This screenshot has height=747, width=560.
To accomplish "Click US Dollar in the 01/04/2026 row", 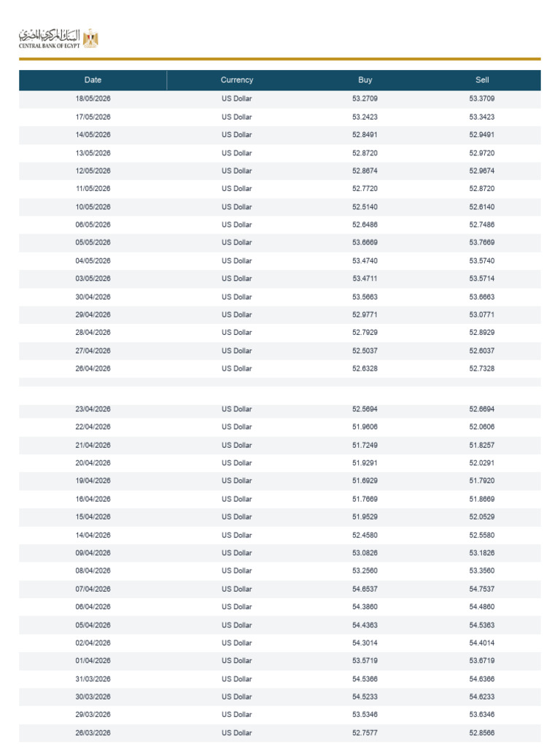I will pyautogui.click(x=237, y=661).
